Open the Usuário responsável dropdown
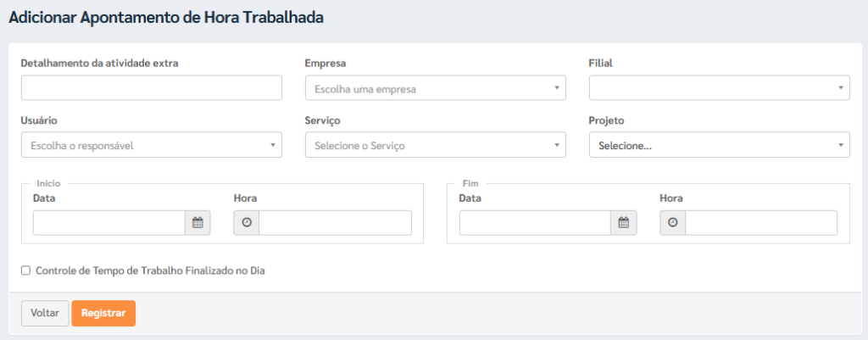Screen dimensions: 868x340 coord(151,145)
